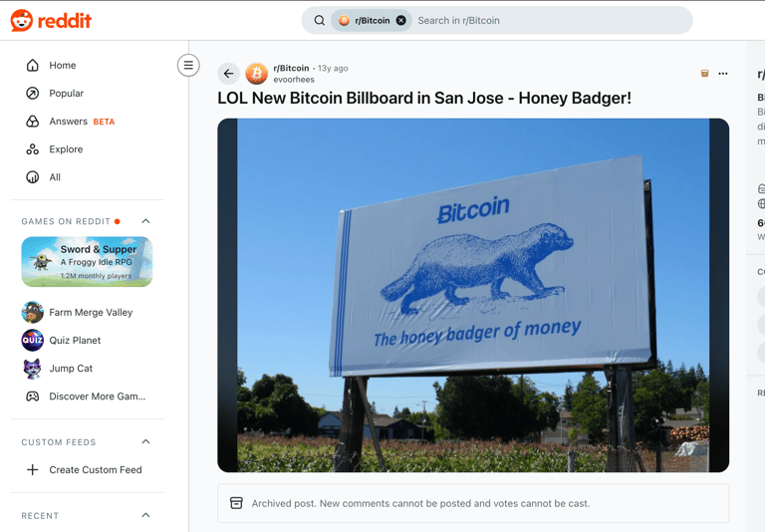Open the Bitcoin billboard image
This screenshot has height=532, width=765.
click(x=473, y=295)
